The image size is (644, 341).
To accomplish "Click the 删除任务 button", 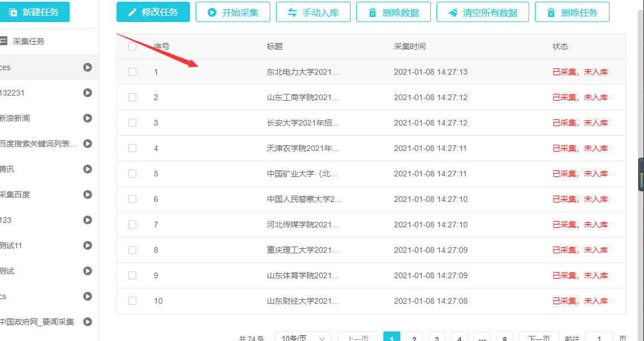I will click(572, 12).
